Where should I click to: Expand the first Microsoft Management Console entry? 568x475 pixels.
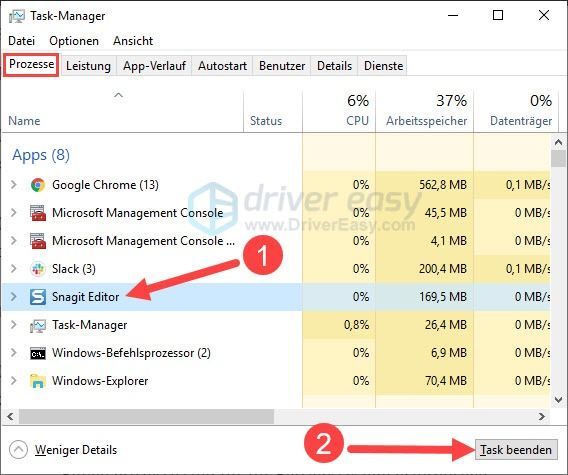coord(14,213)
